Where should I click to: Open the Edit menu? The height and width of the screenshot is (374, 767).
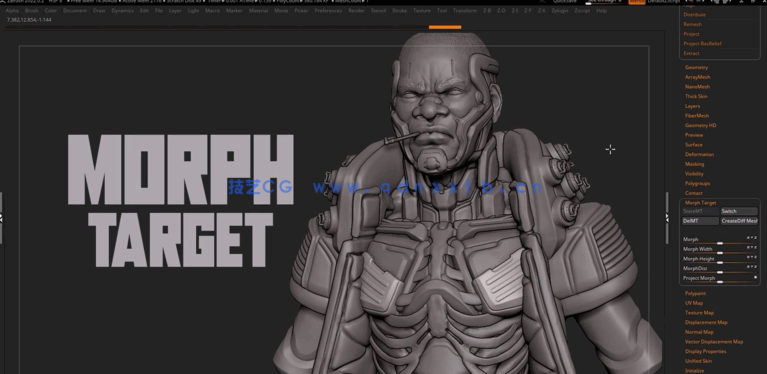pos(144,10)
